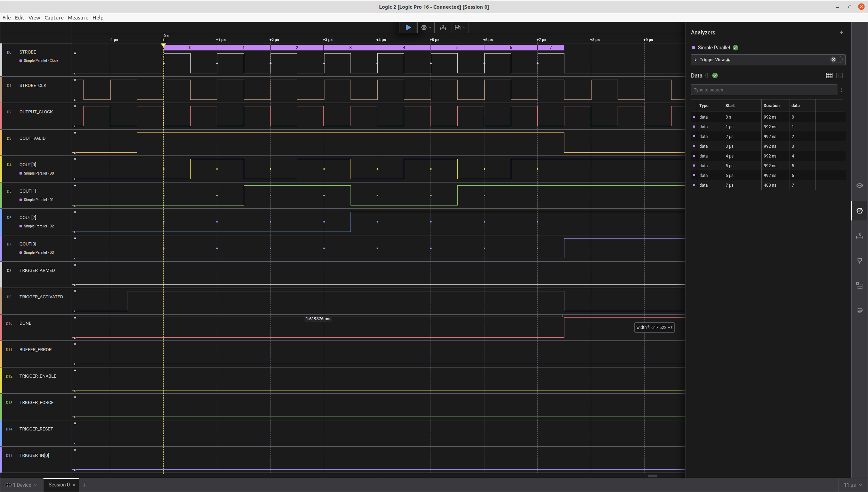Viewport: 868px width, 492px height.
Task: Open the 11 µs zoom dropdown
Action: point(852,485)
